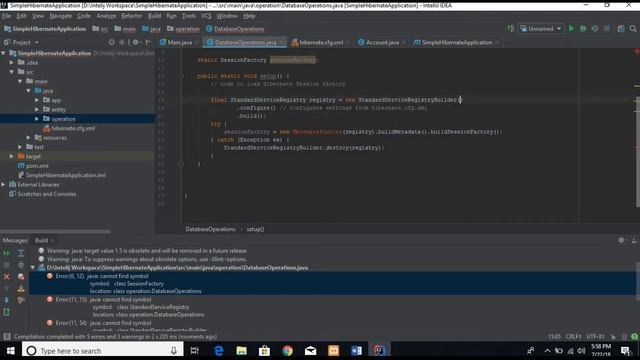
Task: Expand External Libraries node
Action: 4,184
